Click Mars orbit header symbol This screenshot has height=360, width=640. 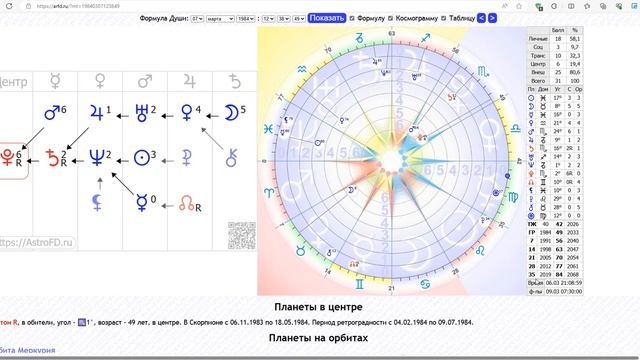click(145, 81)
